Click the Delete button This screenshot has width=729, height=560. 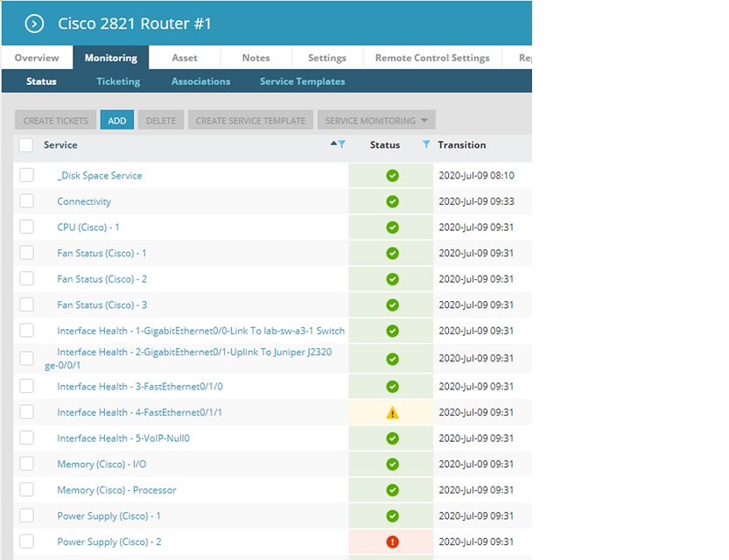coord(161,121)
